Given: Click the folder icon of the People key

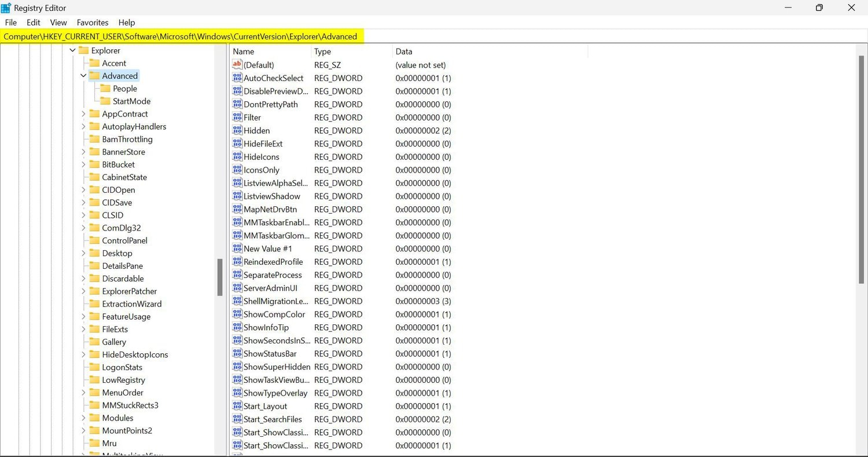Looking at the screenshot, I should point(105,89).
